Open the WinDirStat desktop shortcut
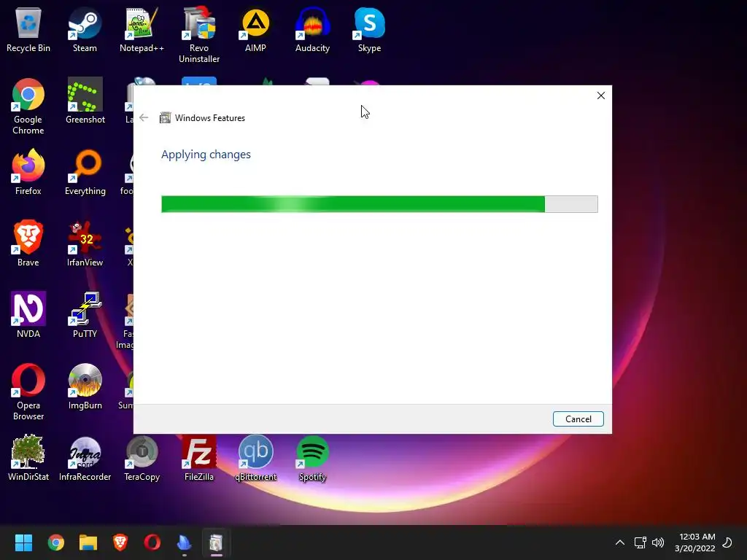The width and height of the screenshot is (747, 560). [28, 458]
